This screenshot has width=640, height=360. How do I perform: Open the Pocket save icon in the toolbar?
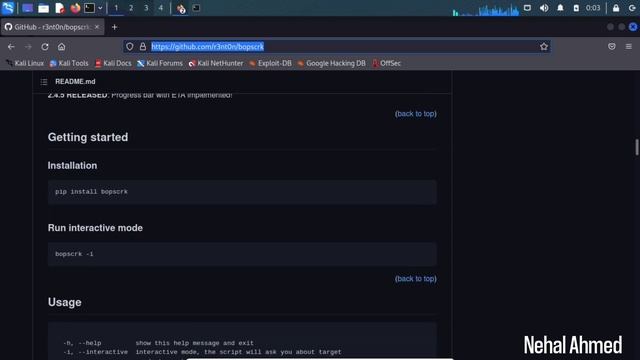[611, 47]
